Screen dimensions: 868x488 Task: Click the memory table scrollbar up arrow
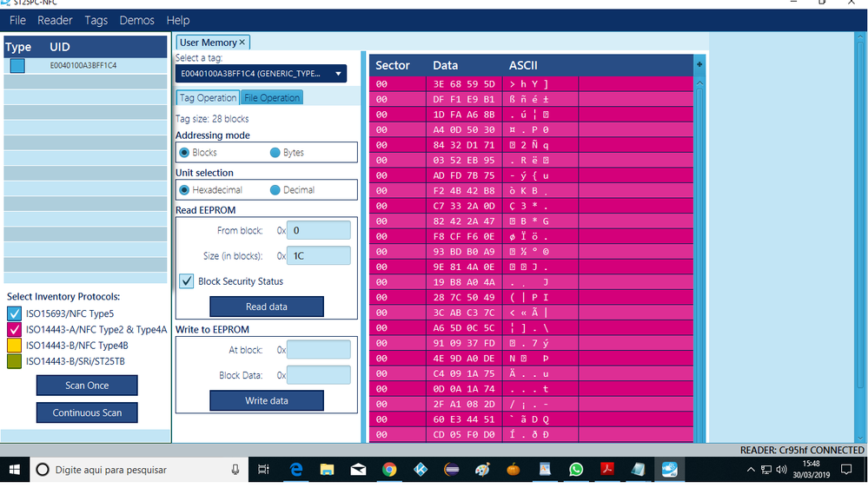pyautogui.click(x=699, y=83)
